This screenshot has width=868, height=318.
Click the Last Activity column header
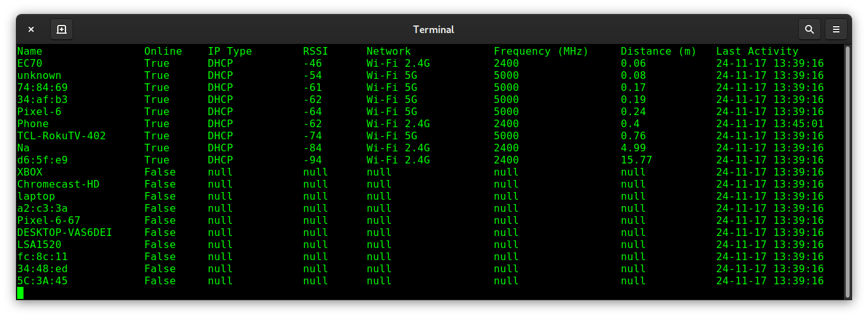tap(757, 52)
